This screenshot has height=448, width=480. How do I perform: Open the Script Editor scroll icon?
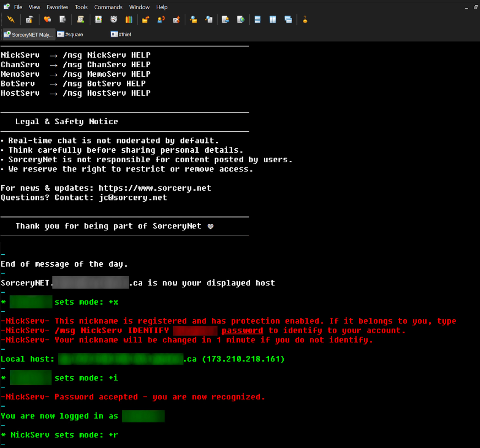click(x=80, y=19)
